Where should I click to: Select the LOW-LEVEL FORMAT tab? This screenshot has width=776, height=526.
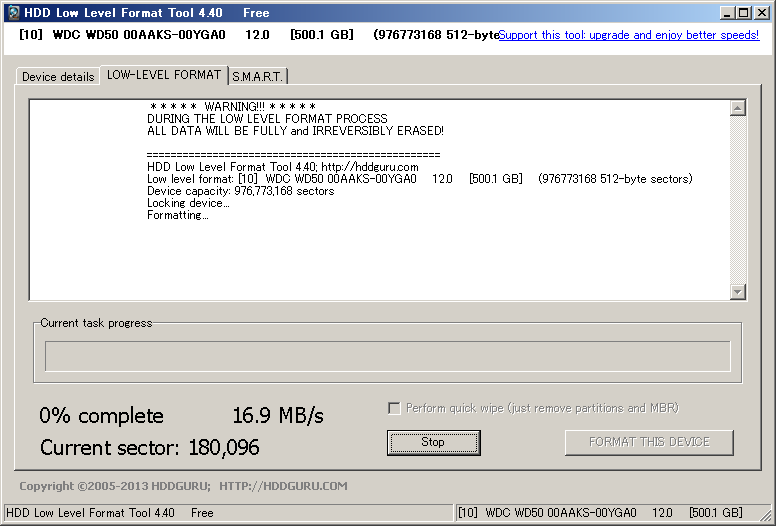(164, 75)
